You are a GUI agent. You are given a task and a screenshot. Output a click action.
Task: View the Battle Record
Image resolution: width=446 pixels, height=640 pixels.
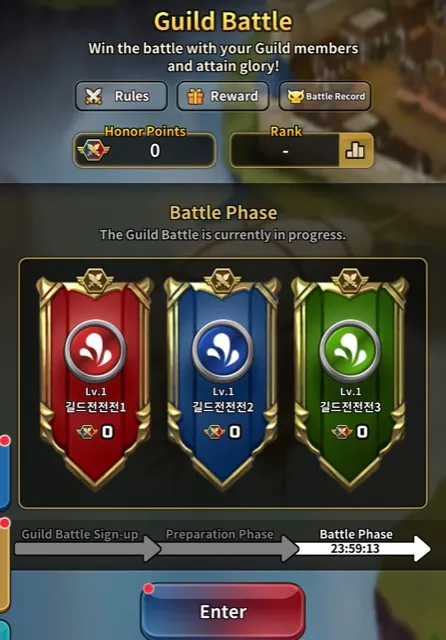pyautogui.click(x=325, y=96)
